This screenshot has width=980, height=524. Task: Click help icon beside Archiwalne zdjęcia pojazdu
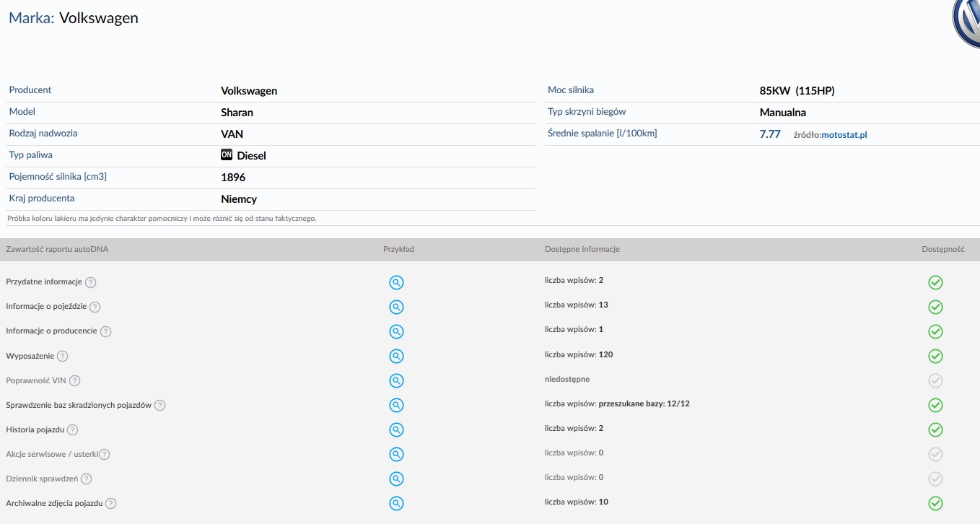110,503
